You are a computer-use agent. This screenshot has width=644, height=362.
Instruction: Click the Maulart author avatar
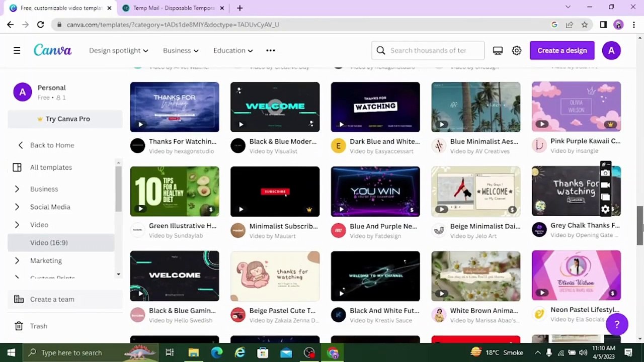238,230
